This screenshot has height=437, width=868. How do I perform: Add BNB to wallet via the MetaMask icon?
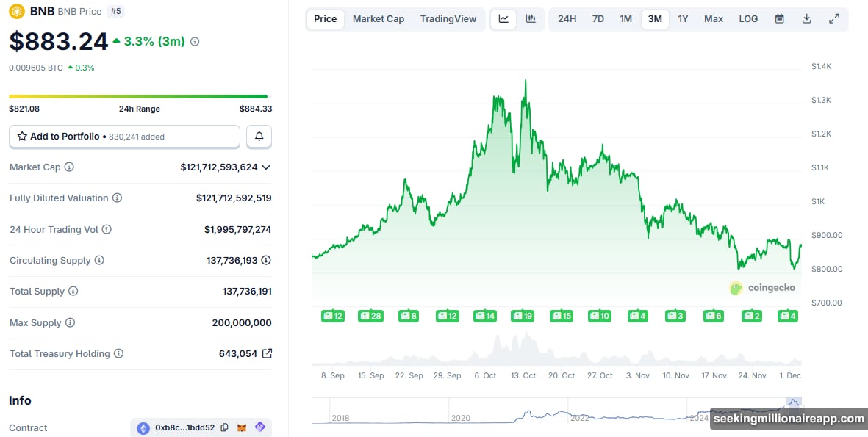point(242,427)
